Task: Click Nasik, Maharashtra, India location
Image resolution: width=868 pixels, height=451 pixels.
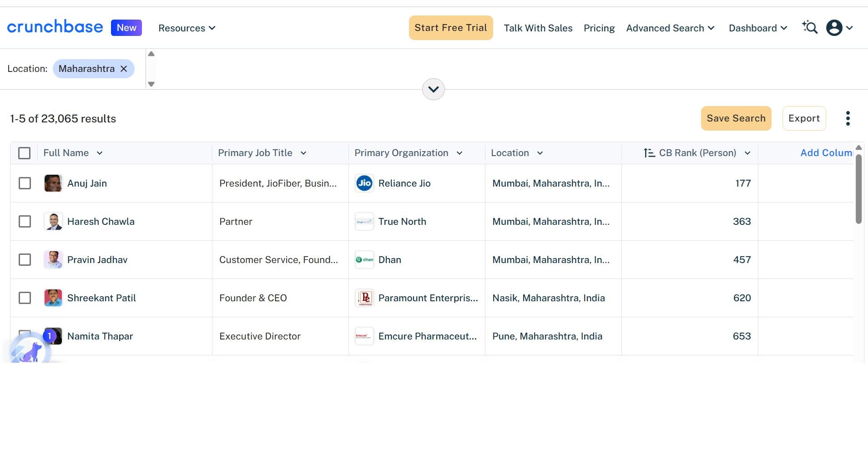Action: (549, 298)
